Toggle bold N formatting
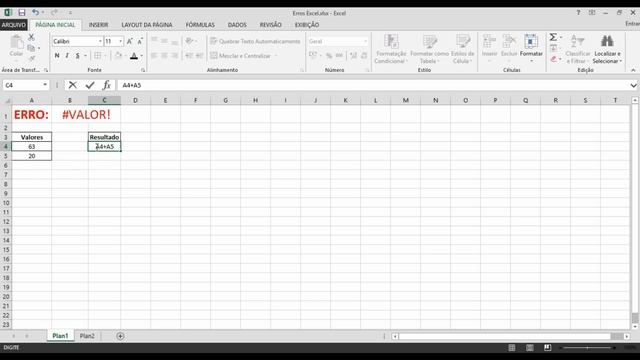 (57, 56)
